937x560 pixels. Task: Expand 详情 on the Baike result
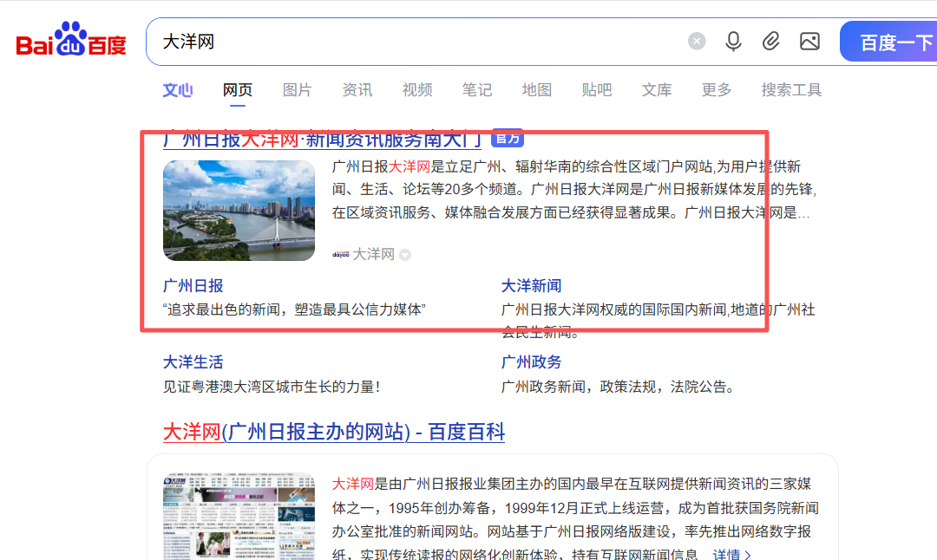[x=729, y=555]
